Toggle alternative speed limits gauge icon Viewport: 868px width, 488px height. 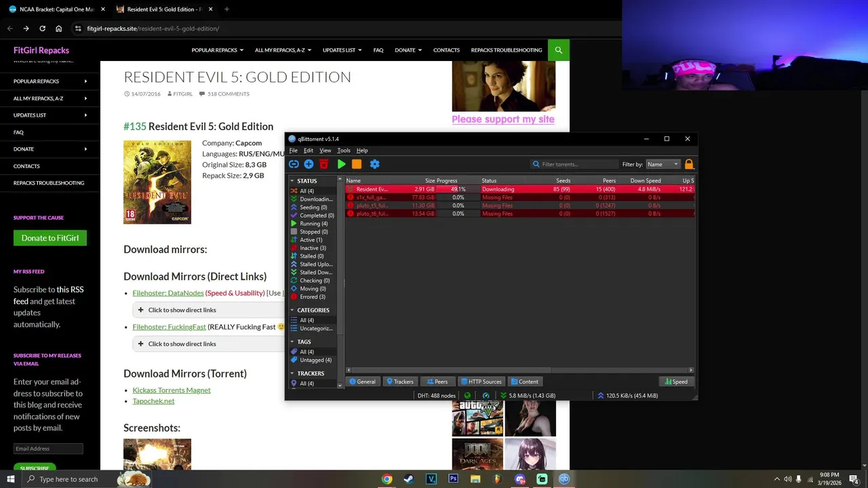486,395
